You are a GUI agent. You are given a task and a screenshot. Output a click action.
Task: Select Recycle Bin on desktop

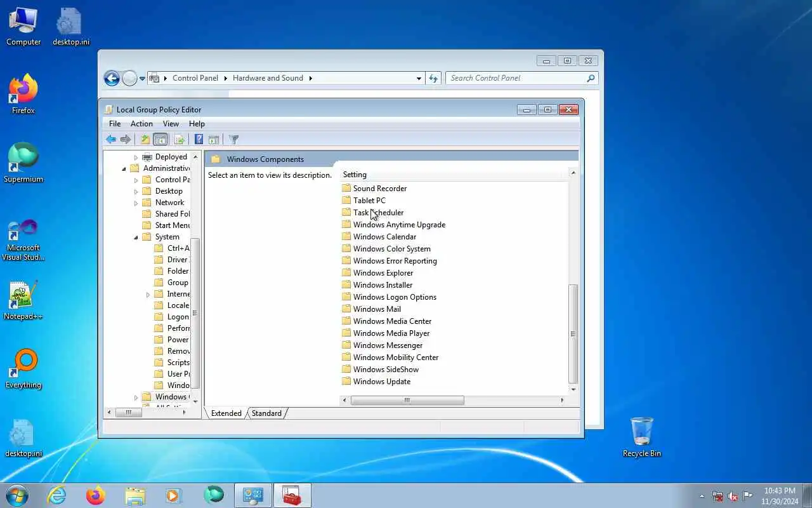point(642,437)
